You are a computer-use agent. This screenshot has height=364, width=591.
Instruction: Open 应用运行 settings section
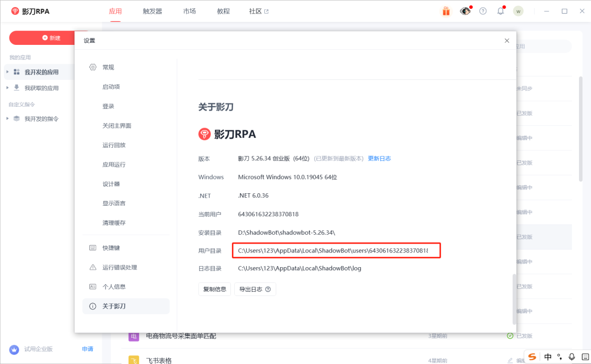click(114, 164)
